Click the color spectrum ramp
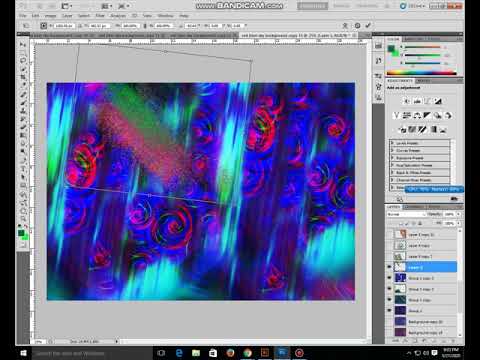The width and height of the screenshot is (480, 360). click(421, 73)
